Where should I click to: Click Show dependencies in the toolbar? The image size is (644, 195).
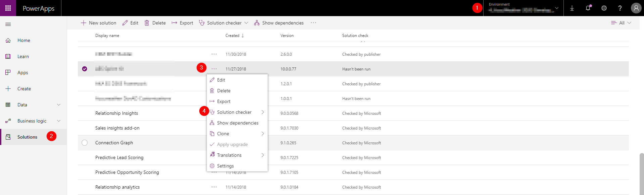click(279, 23)
